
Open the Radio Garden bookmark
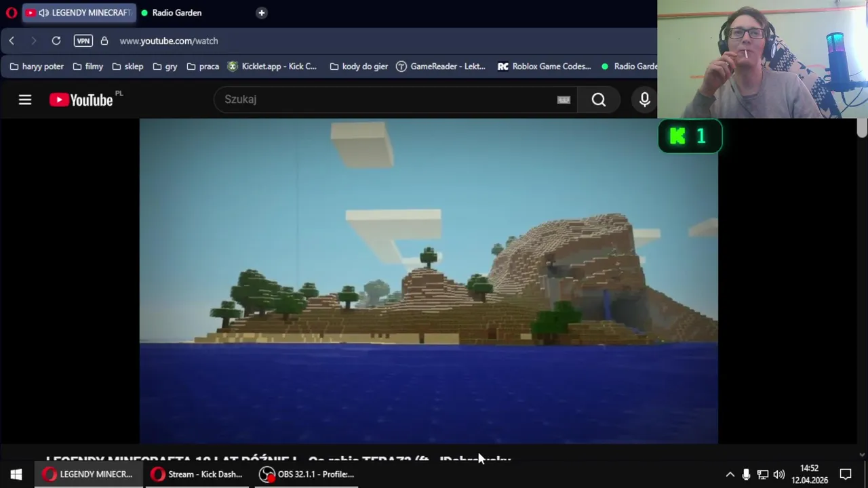tap(629, 66)
